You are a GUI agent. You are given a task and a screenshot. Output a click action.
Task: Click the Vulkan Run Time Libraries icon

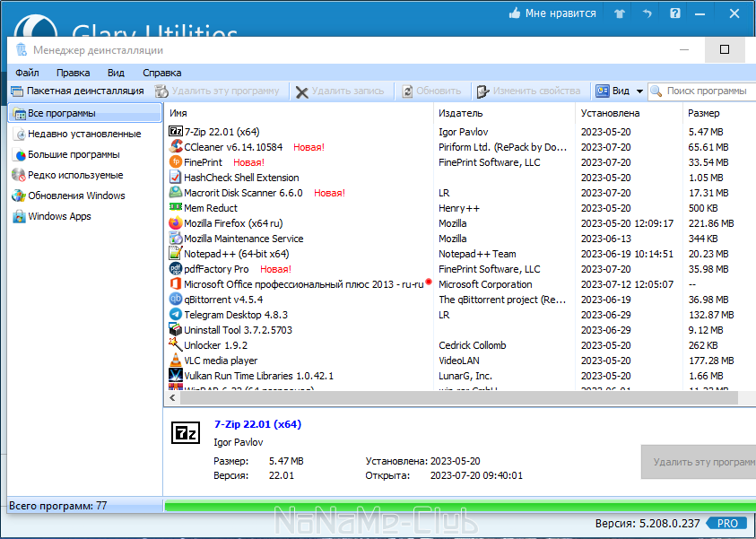click(x=176, y=375)
